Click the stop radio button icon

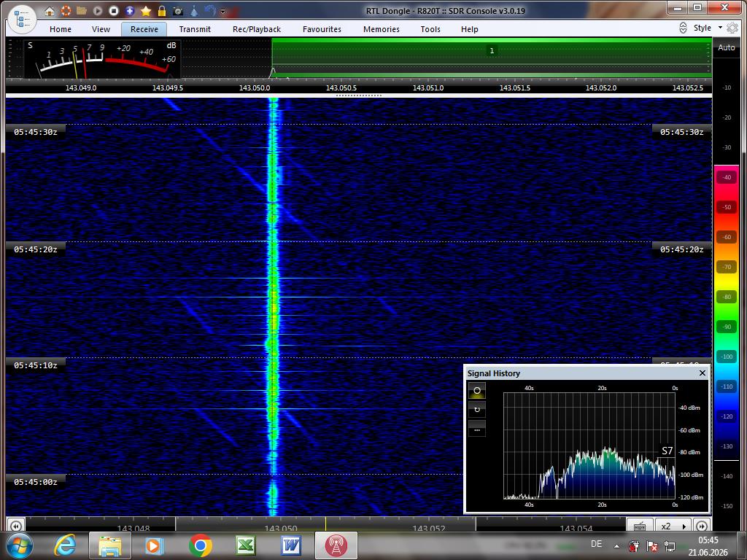click(113, 10)
